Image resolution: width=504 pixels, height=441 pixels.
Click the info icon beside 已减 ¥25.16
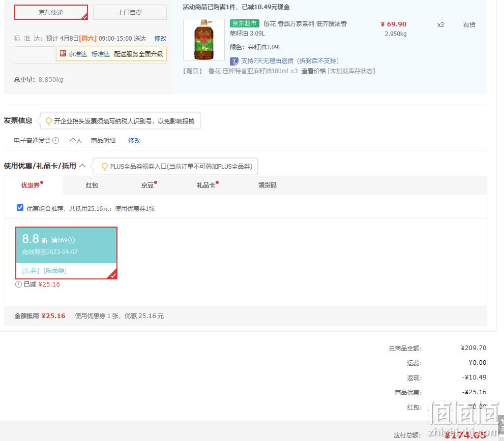(18, 284)
